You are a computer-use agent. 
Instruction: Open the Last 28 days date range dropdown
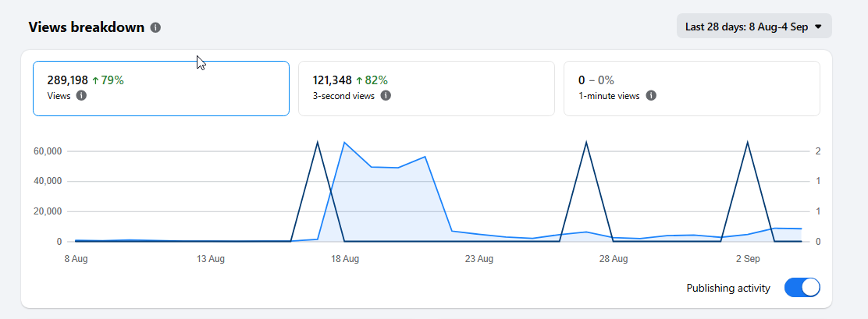(754, 26)
